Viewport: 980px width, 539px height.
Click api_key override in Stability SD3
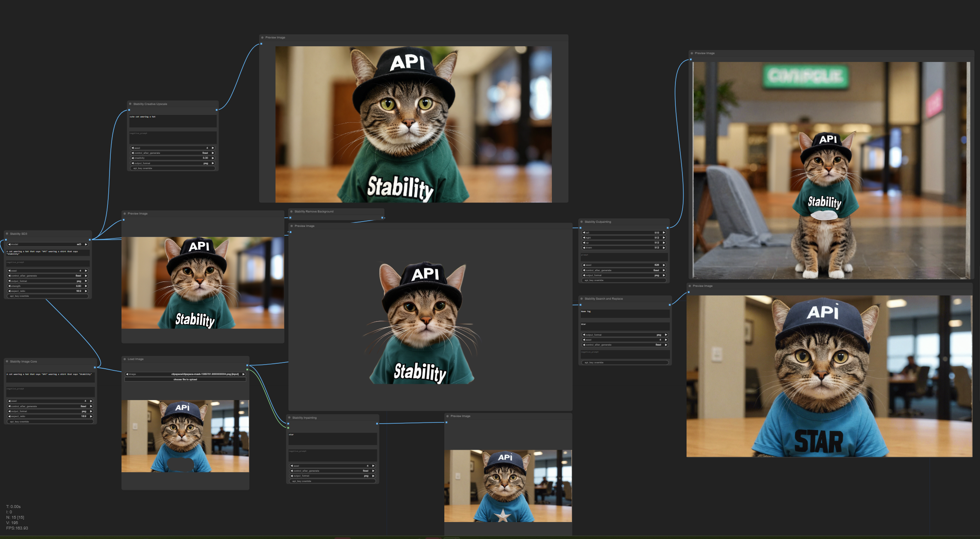click(x=48, y=296)
